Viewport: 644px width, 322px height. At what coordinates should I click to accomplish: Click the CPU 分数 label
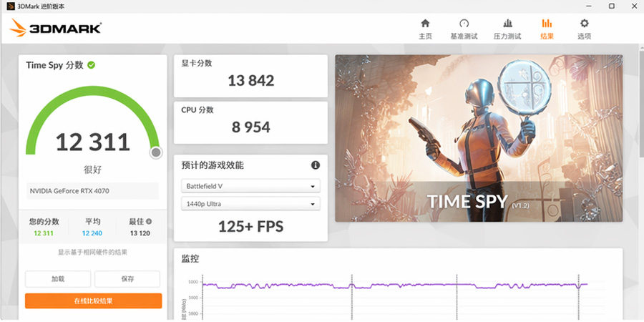(x=197, y=109)
